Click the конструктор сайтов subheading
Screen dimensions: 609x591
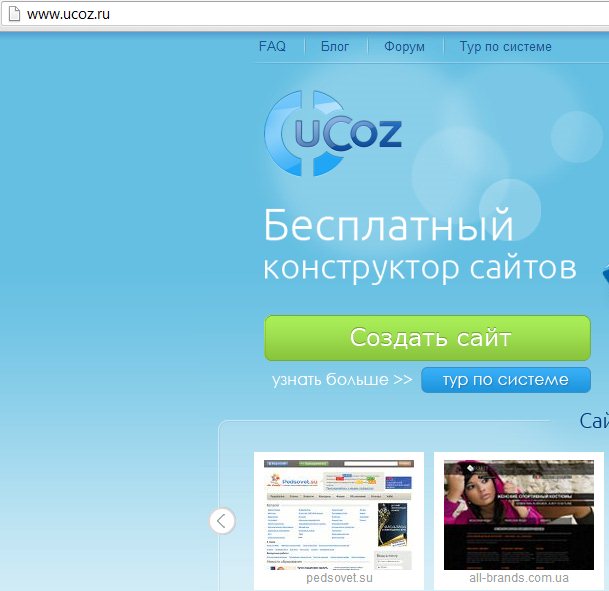point(420,268)
